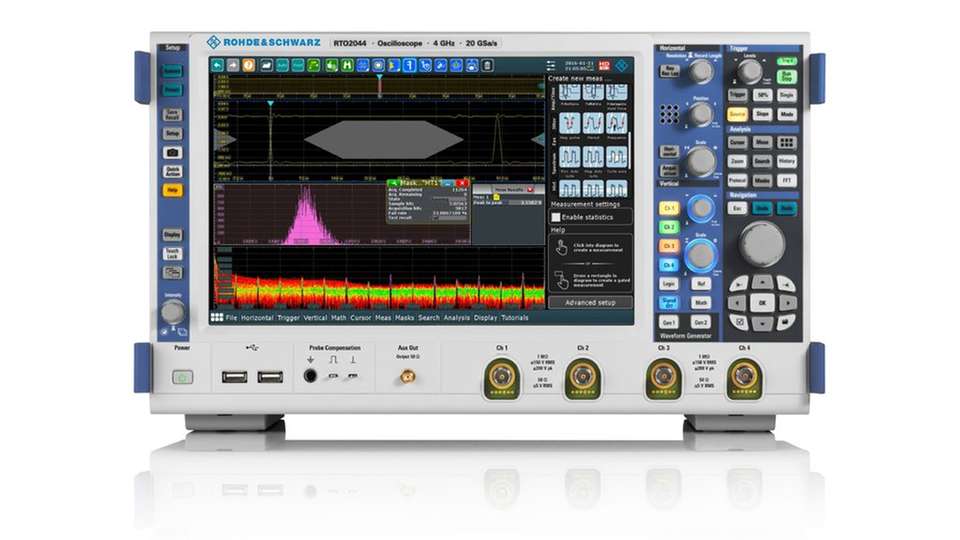
Task: Toggle the Run Stop key
Action: (x=787, y=77)
